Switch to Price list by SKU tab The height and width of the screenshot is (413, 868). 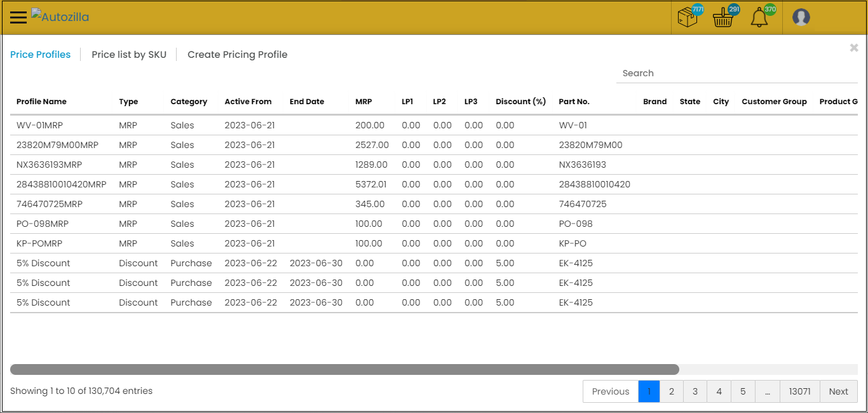point(129,55)
